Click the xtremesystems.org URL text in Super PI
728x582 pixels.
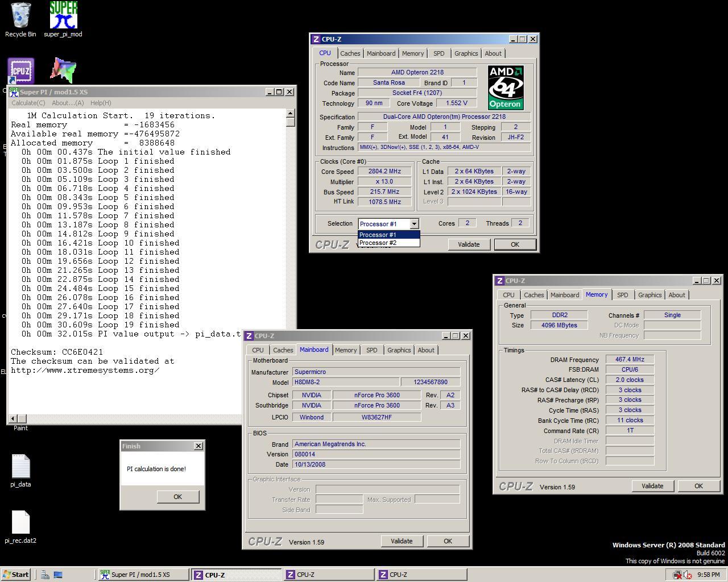85,370
